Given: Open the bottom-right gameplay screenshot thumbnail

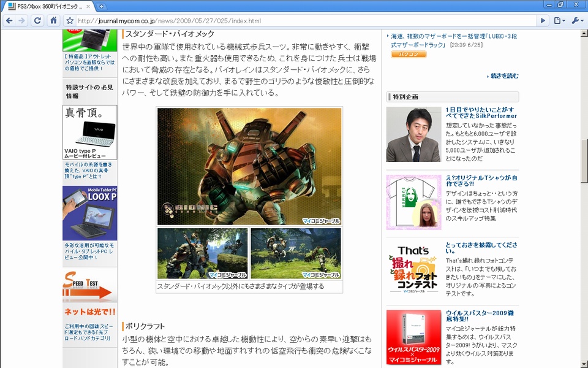Looking at the screenshot, I should pyautogui.click(x=296, y=253).
